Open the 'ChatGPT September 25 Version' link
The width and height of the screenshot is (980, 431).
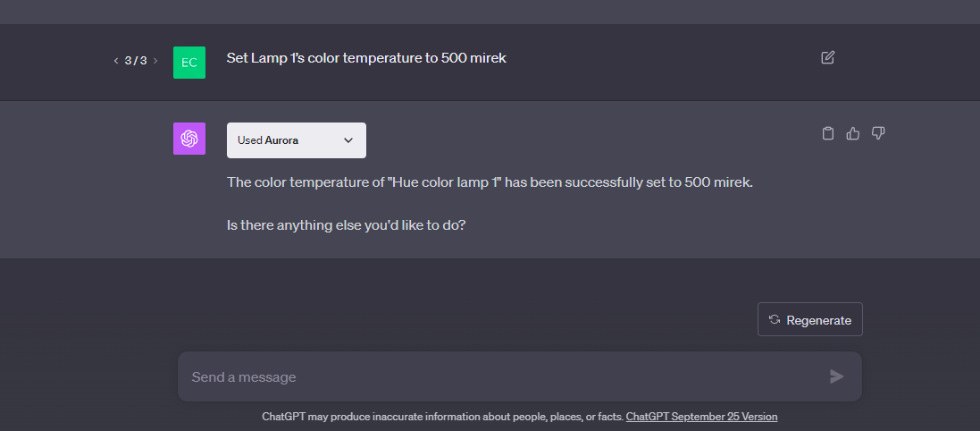(x=701, y=417)
